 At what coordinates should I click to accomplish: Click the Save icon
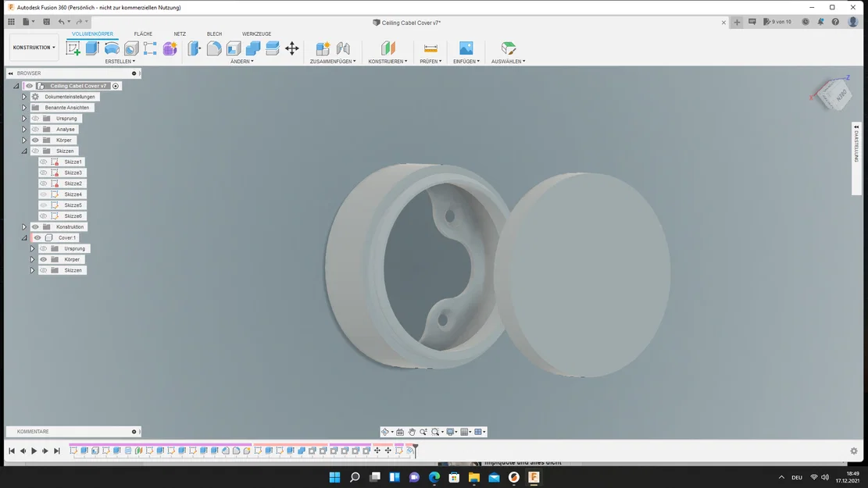47,22
